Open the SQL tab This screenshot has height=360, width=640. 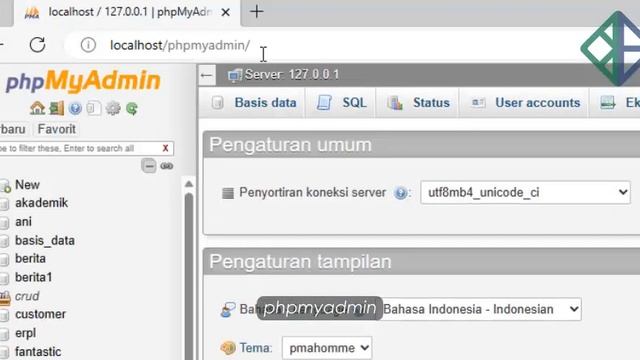coord(342,102)
